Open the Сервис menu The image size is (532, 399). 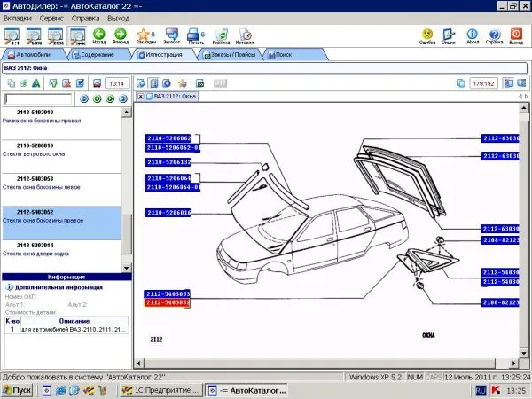[x=51, y=18]
